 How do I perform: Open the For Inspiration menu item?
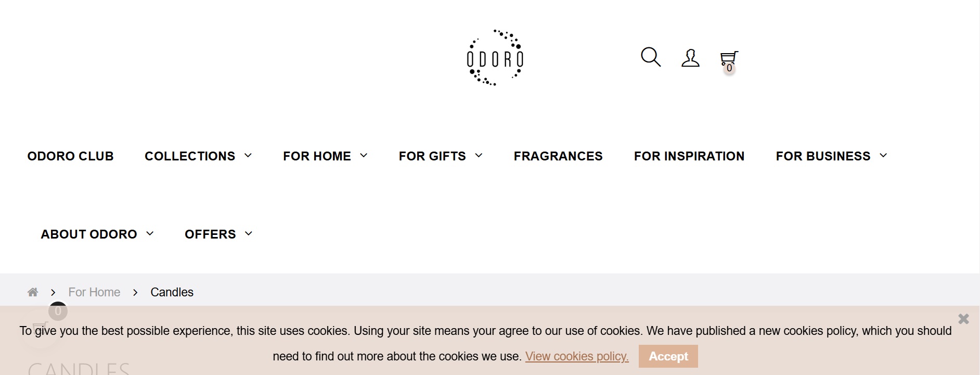click(689, 156)
